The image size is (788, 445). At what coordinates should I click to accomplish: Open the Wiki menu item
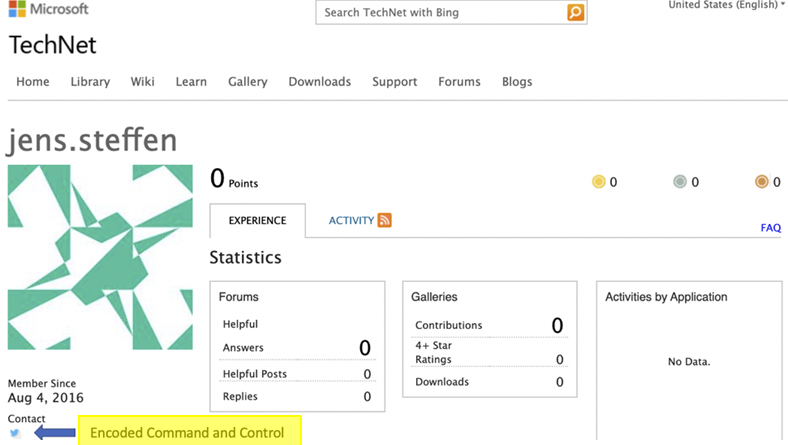(142, 81)
